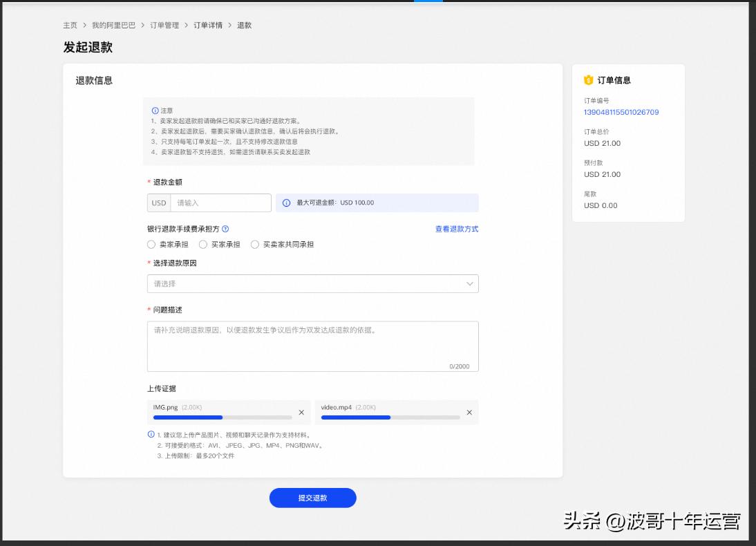The image size is (756, 546).
Task: Click inside the 问题描述 text area
Action: [312, 344]
